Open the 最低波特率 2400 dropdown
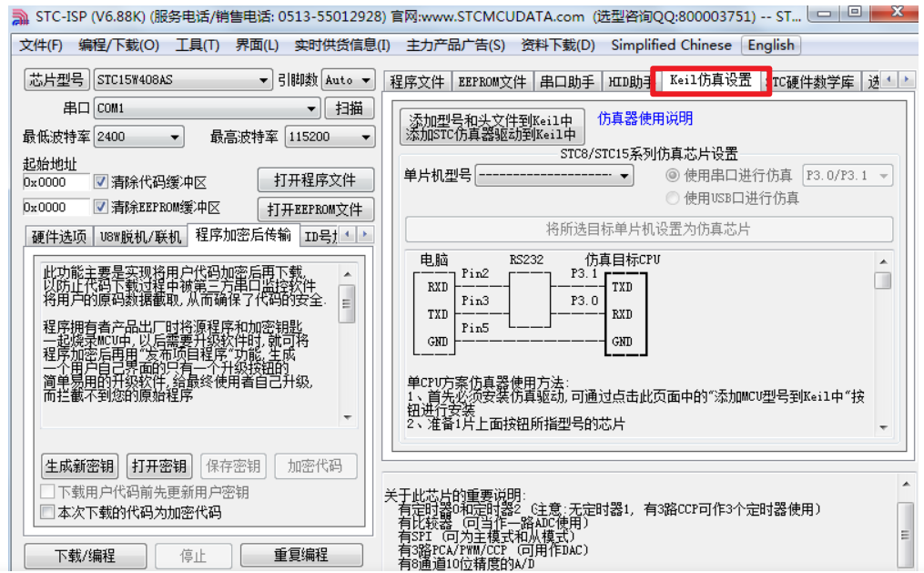The image size is (924, 573). [x=175, y=137]
